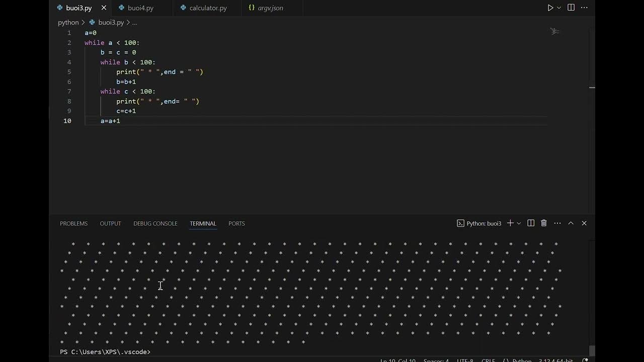
Task: Split the editor to the right
Action: pos(571,8)
